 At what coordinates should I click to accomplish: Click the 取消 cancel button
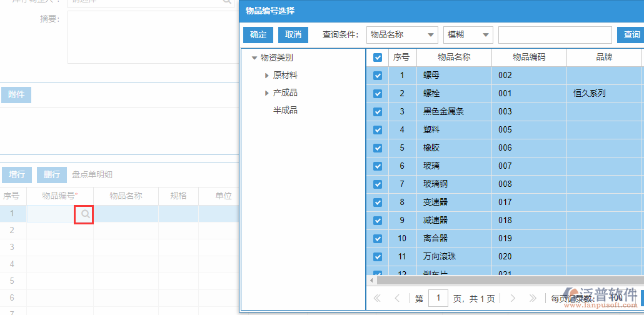coord(293,35)
